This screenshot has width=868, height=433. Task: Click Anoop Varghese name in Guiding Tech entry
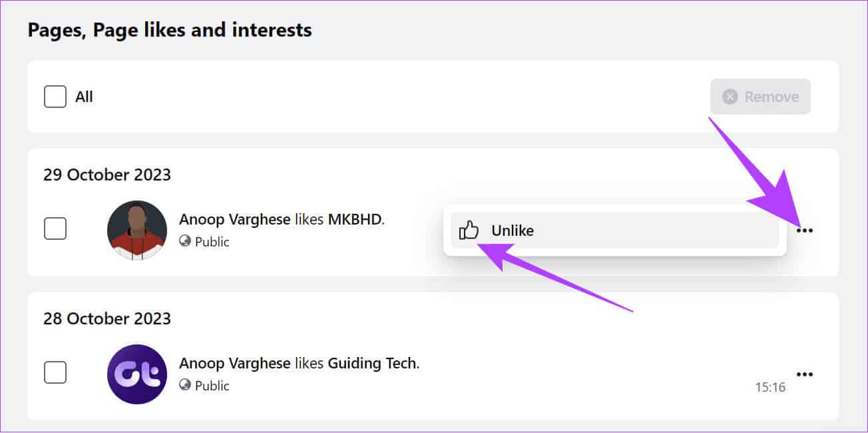(x=234, y=364)
